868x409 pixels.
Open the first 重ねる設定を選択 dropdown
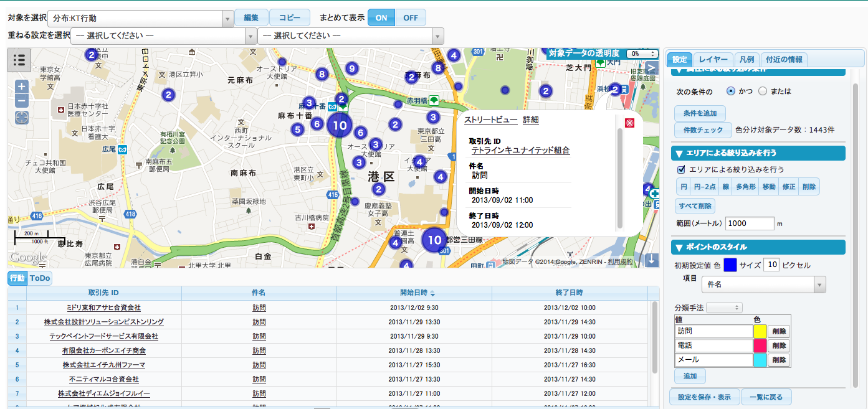click(x=165, y=35)
